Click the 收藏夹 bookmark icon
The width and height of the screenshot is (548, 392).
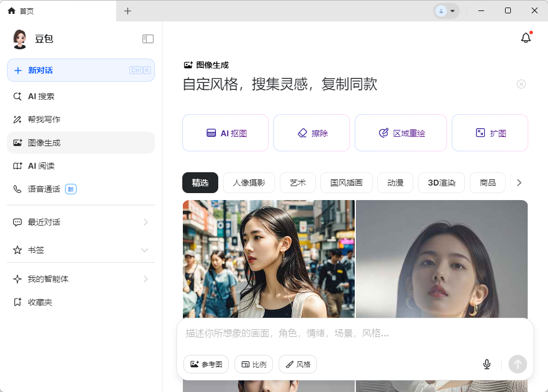pos(17,302)
